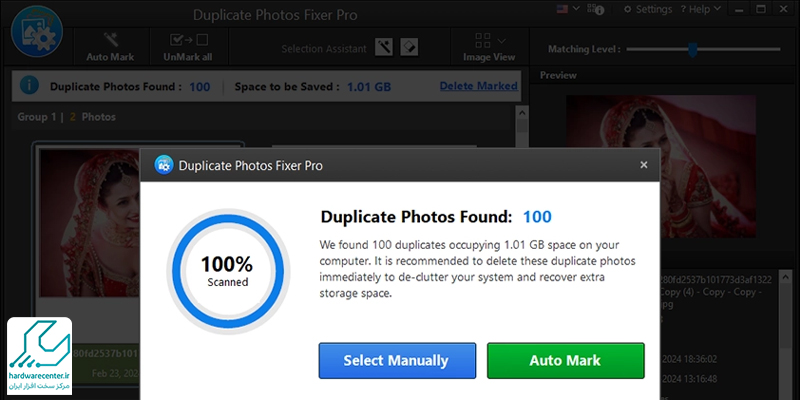
Task: Click the grid info icon beside the flag
Action: click(x=597, y=9)
